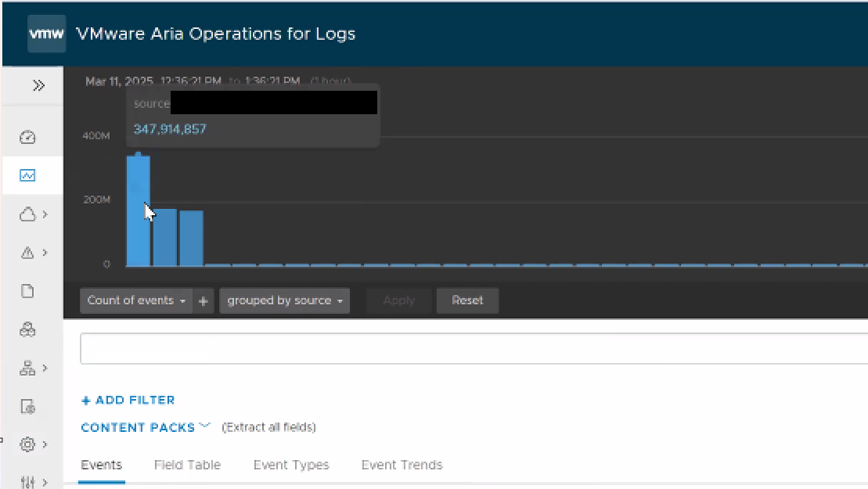Open the settings gear icon in sidebar
Viewport: 868px width, 489px height.
27,444
